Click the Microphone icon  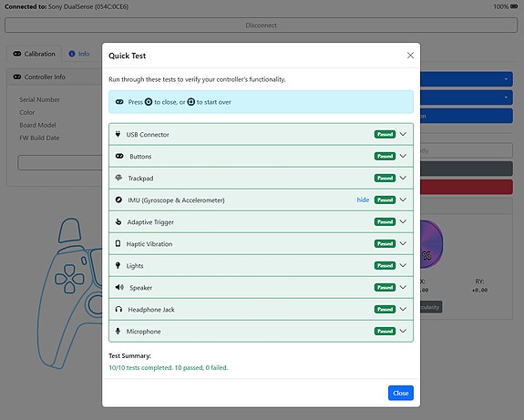(x=118, y=331)
